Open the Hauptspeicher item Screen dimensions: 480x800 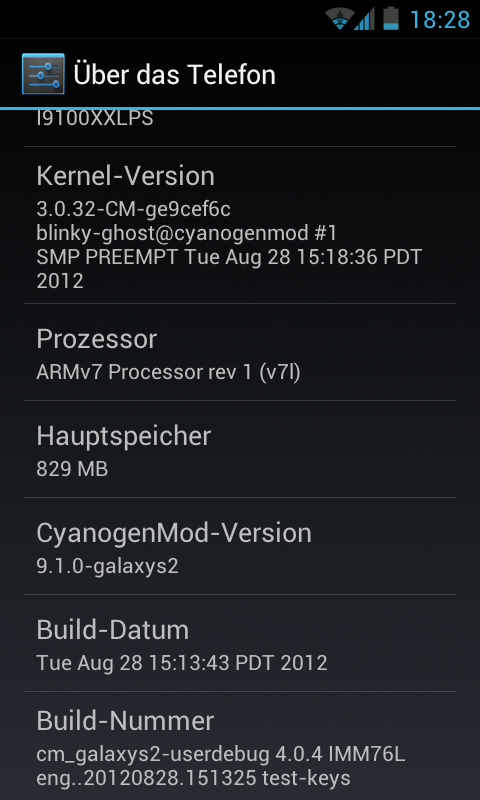click(x=240, y=449)
